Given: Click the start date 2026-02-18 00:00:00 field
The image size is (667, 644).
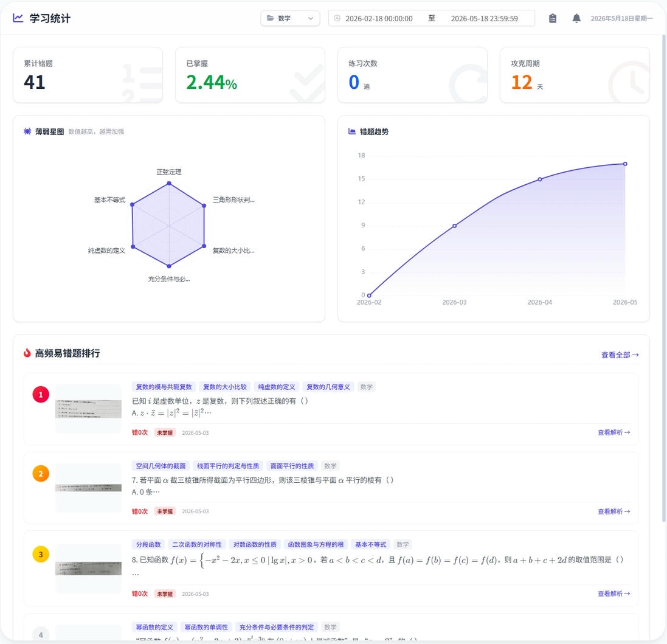Looking at the screenshot, I should (x=379, y=19).
